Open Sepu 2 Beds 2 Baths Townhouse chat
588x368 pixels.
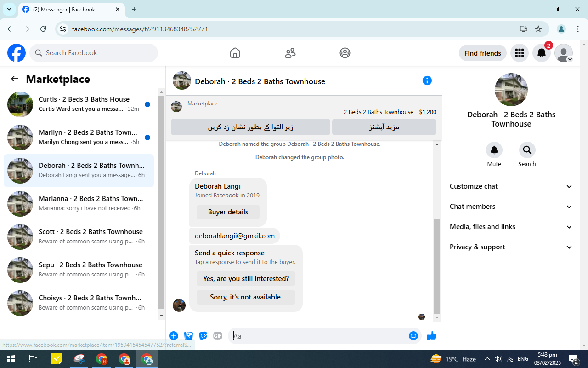(x=79, y=270)
